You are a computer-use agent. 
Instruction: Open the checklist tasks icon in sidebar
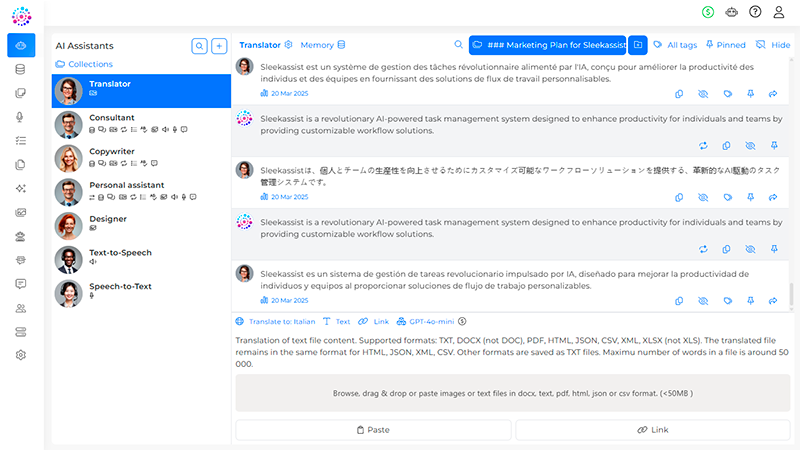click(20, 141)
